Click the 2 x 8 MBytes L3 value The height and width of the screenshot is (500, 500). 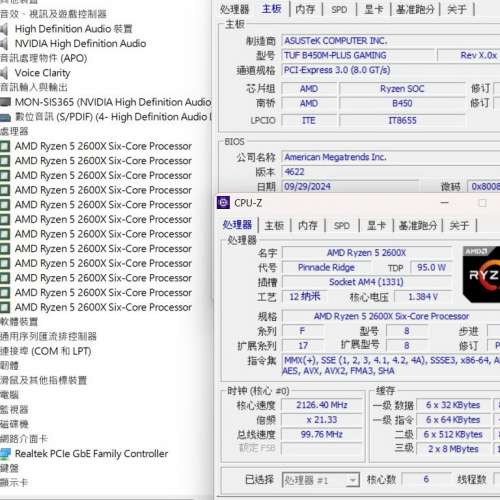click(x=453, y=449)
